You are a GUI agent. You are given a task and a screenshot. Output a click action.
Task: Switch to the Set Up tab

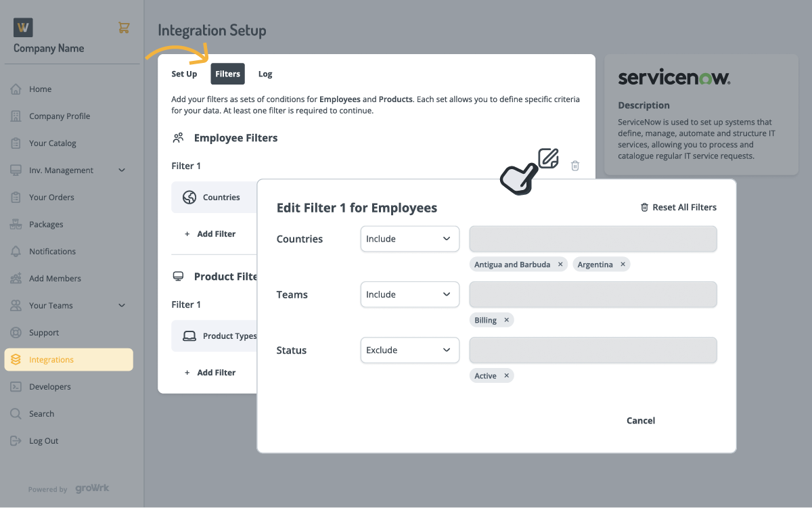click(183, 74)
